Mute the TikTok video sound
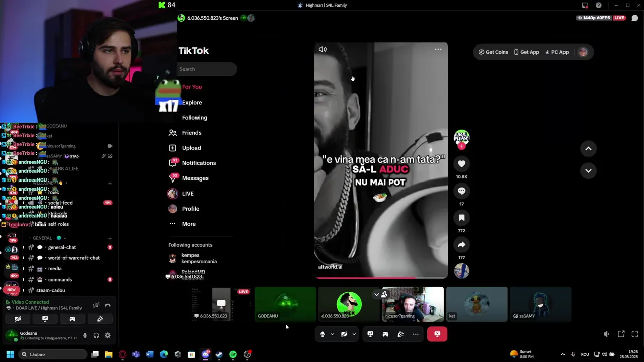This screenshot has height=362, width=644. click(x=323, y=49)
